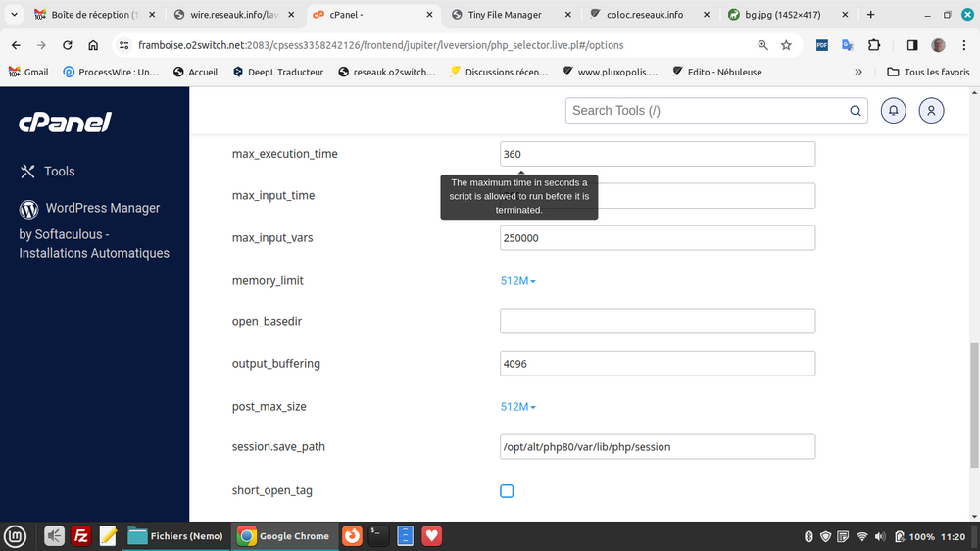Show hidden bookmarks chevron
The height and width of the screenshot is (551, 980).
tap(858, 72)
